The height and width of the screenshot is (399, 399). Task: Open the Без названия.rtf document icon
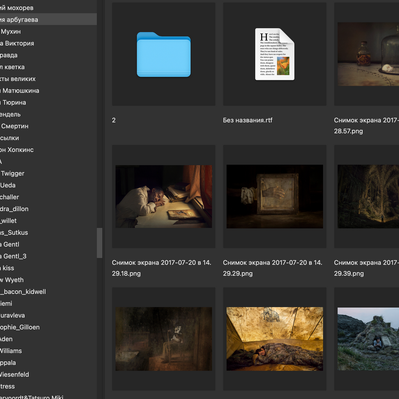coord(275,54)
